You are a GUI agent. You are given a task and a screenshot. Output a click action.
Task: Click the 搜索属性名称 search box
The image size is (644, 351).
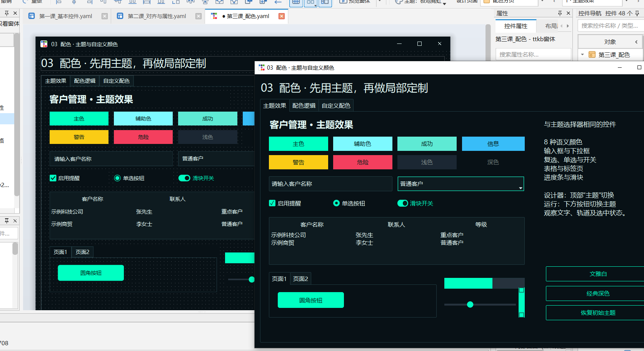pyautogui.click(x=533, y=55)
